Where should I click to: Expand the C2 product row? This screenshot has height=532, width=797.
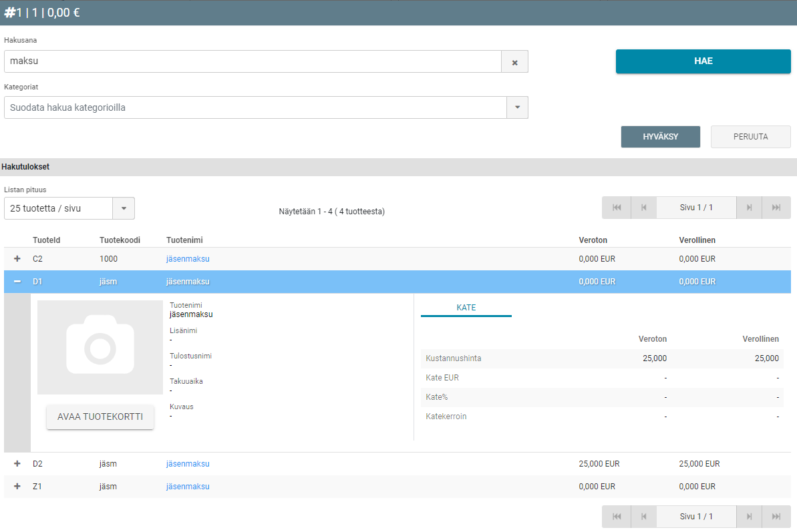click(17, 259)
